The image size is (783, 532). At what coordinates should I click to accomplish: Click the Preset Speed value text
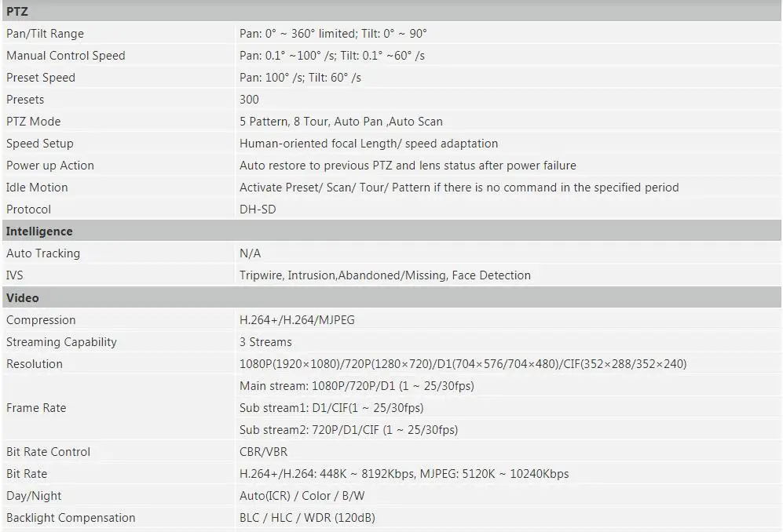point(300,78)
